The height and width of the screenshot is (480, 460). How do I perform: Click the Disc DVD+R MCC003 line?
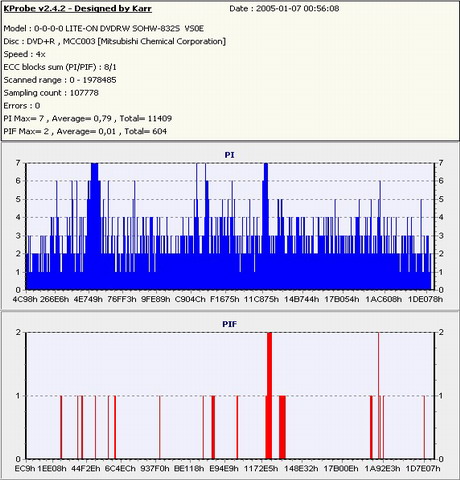(x=115, y=41)
